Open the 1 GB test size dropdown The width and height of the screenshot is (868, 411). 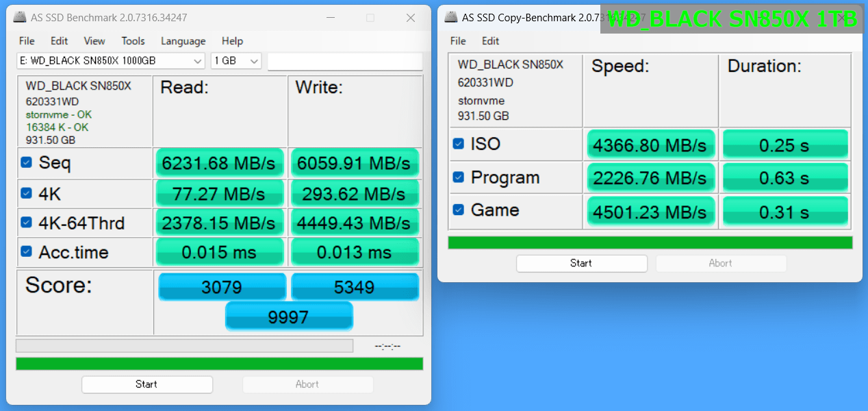coord(236,61)
